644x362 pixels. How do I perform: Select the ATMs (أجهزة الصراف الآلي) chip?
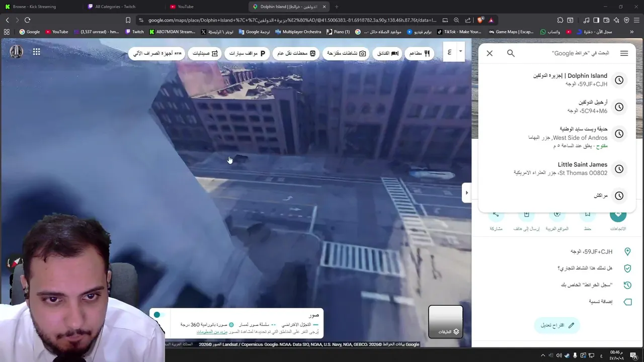pyautogui.click(x=157, y=53)
